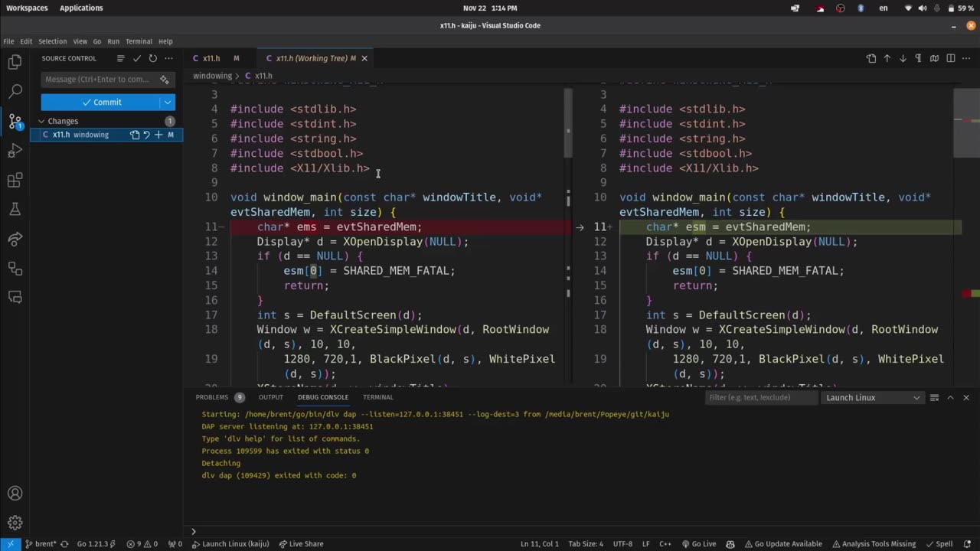Click Open File icon in editor toolbar
The width and height of the screenshot is (980, 551).
(x=871, y=58)
